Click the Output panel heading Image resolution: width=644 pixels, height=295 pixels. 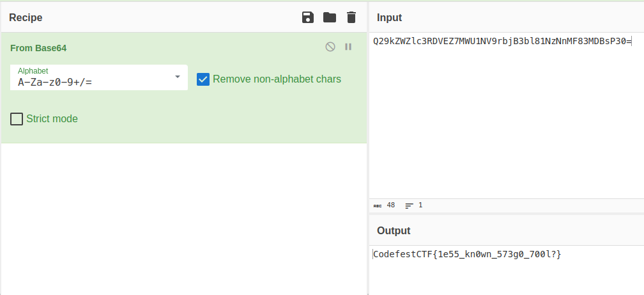(394, 230)
